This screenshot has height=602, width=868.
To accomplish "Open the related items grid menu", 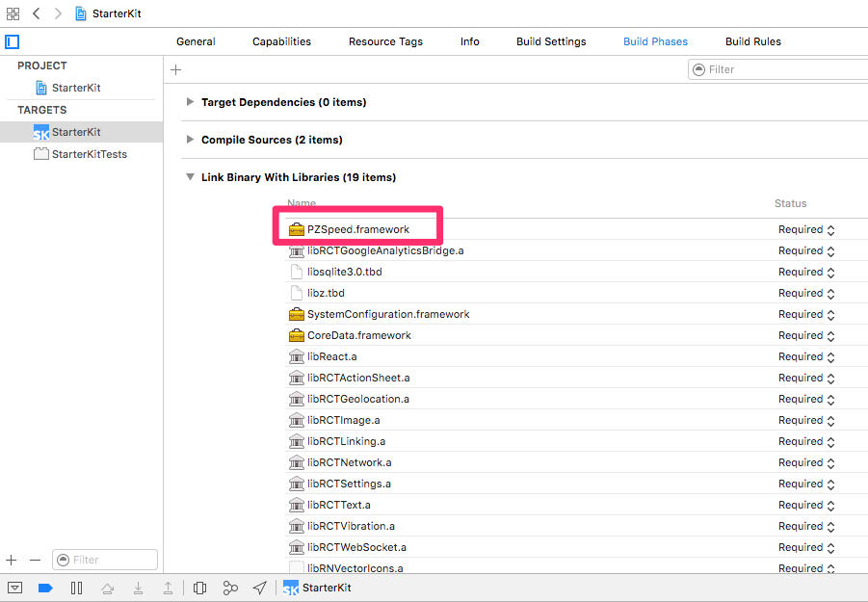I will coord(13,13).
